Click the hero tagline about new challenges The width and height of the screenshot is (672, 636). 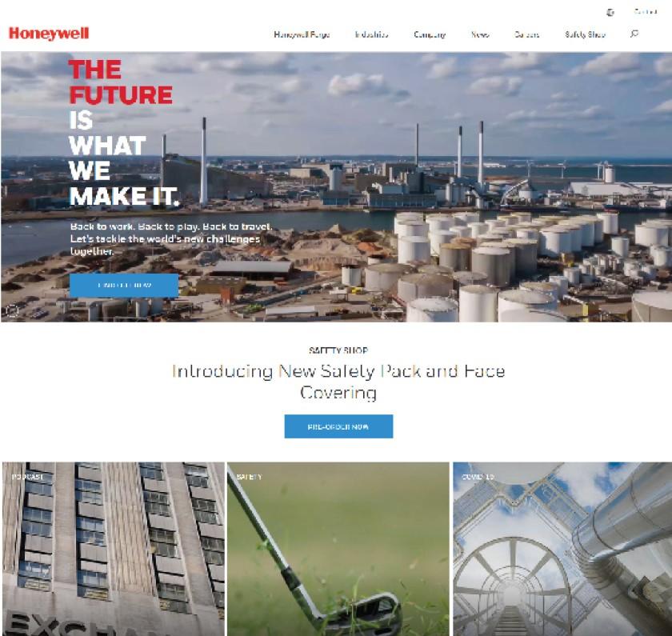point(171,238)
